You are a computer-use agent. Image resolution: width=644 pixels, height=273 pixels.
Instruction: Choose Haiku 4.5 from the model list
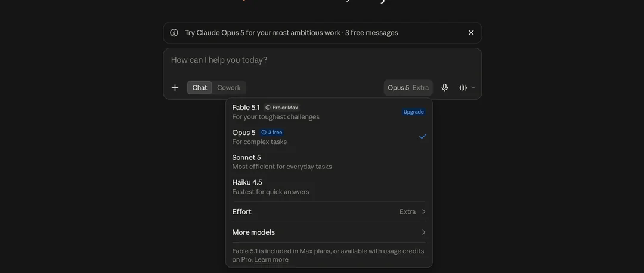click(329, 186)
